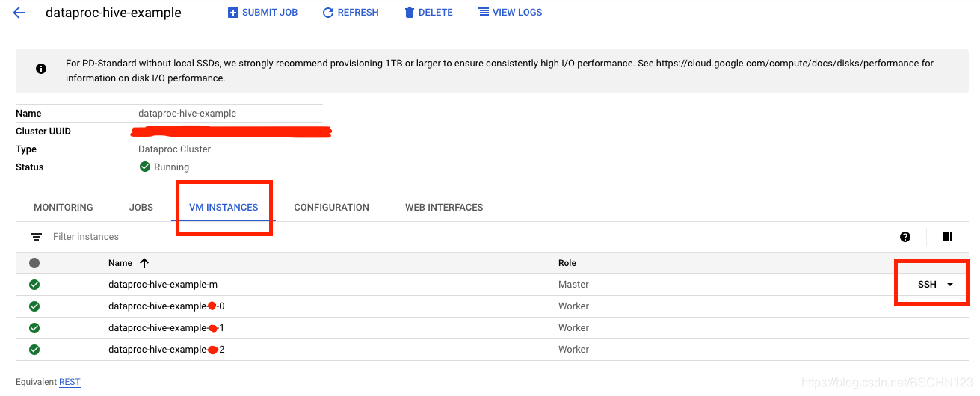Click the Status label in details

[30, 167]
